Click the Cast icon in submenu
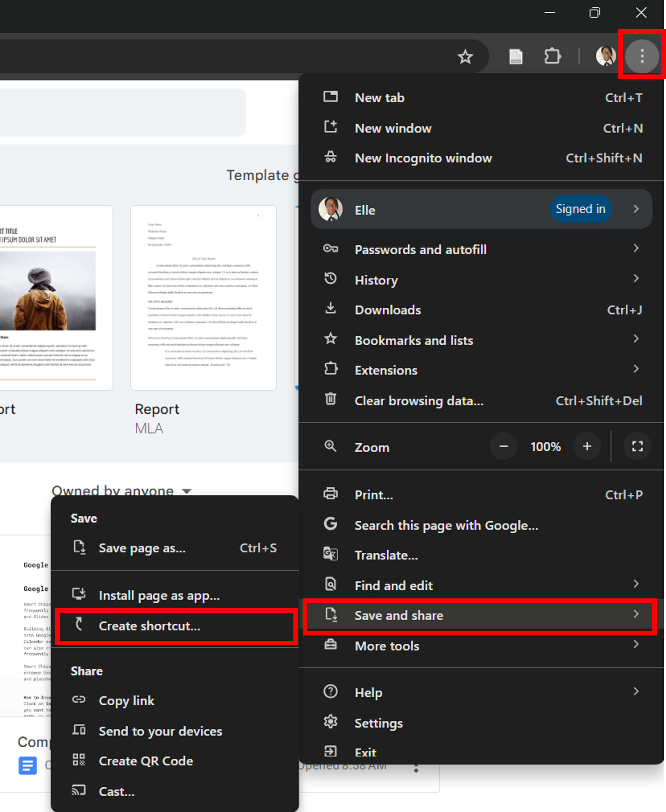 [x=79, y=790]
